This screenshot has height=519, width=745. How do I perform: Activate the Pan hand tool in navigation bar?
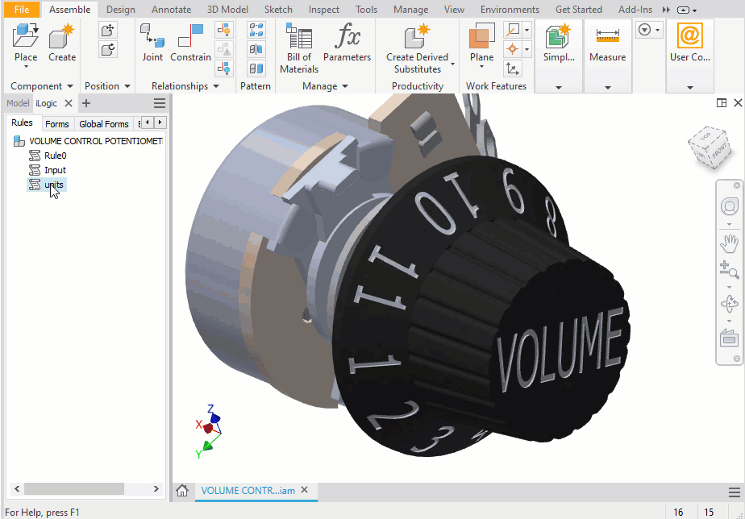[729, 242]
